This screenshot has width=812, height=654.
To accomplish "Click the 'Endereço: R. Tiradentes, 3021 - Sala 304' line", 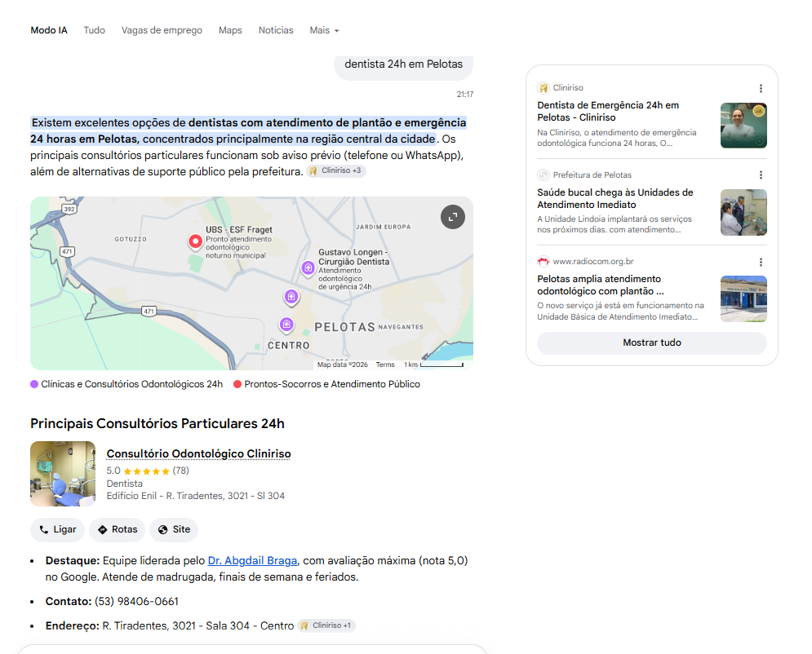I will (170, 626).
